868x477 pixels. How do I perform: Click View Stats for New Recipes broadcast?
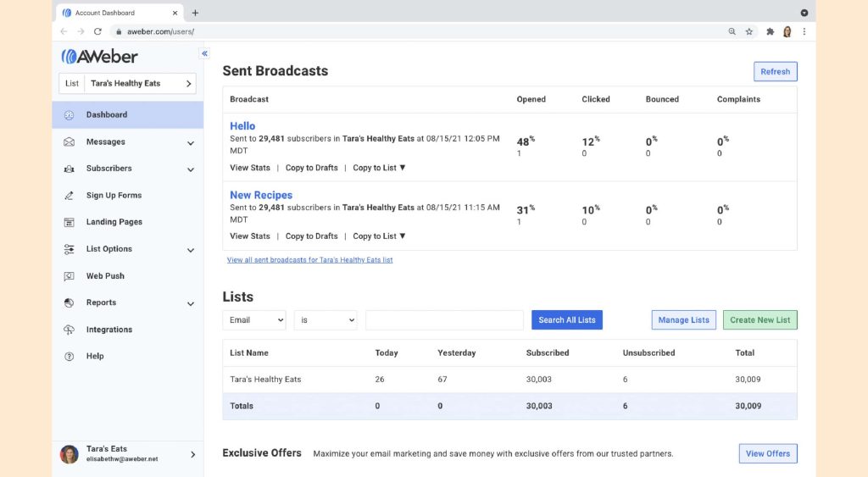pyautogui.click(x=250, y=236)
